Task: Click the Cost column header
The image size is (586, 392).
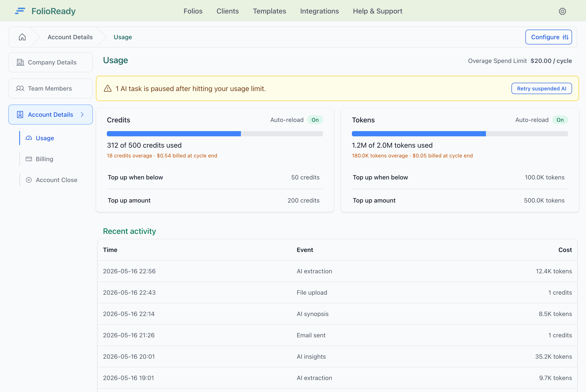Action: coord(565,250)
